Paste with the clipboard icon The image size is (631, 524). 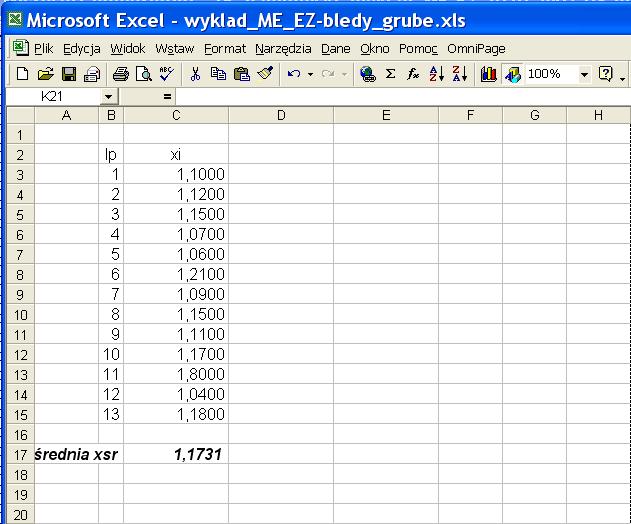click(x=241, y=74)
